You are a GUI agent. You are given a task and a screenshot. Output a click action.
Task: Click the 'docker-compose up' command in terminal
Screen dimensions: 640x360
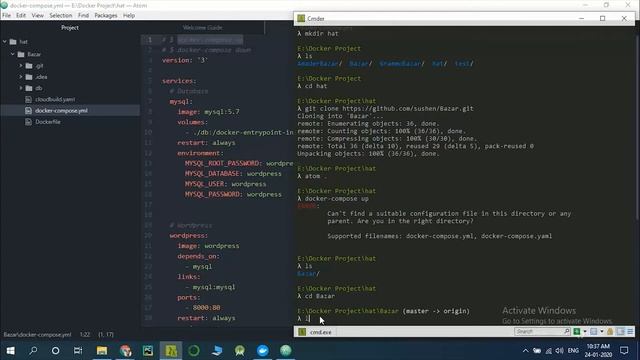pos(336,199)
